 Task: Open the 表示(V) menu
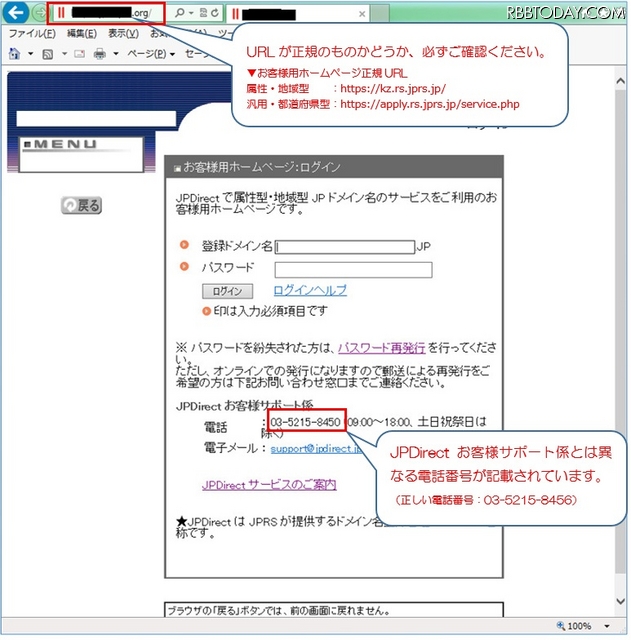[x=123, y=33]
